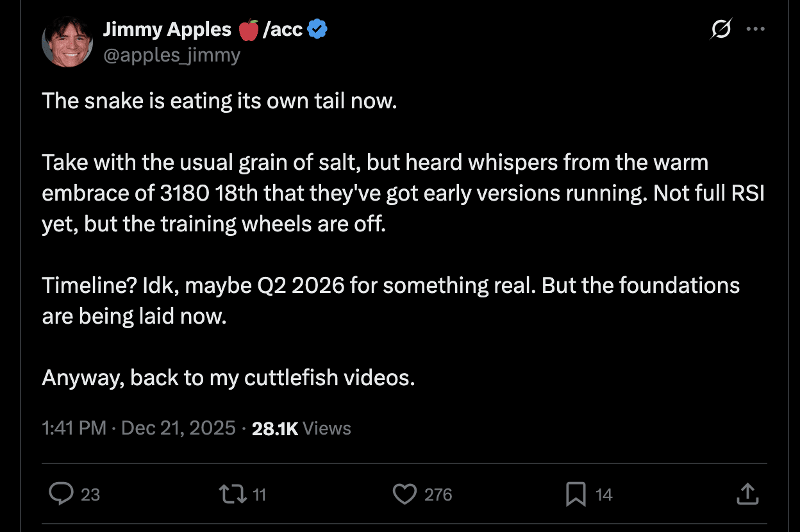Click the blue verified checkmark badge
The width and height of the screenshot is (800, 532).
click(317, 29)
